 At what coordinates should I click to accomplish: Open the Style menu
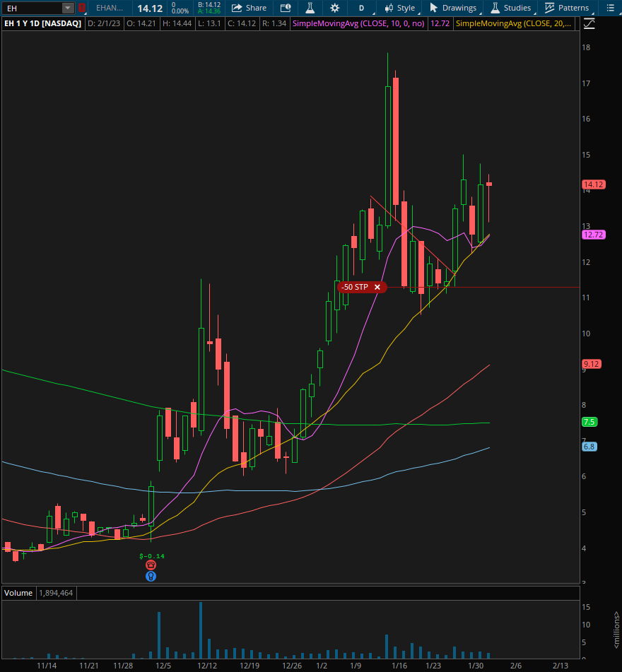(399, 8)
